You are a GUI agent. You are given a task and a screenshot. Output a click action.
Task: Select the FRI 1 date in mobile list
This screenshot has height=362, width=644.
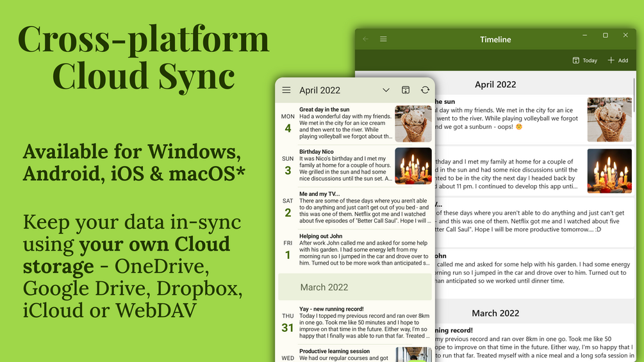[x=288, y=251]
